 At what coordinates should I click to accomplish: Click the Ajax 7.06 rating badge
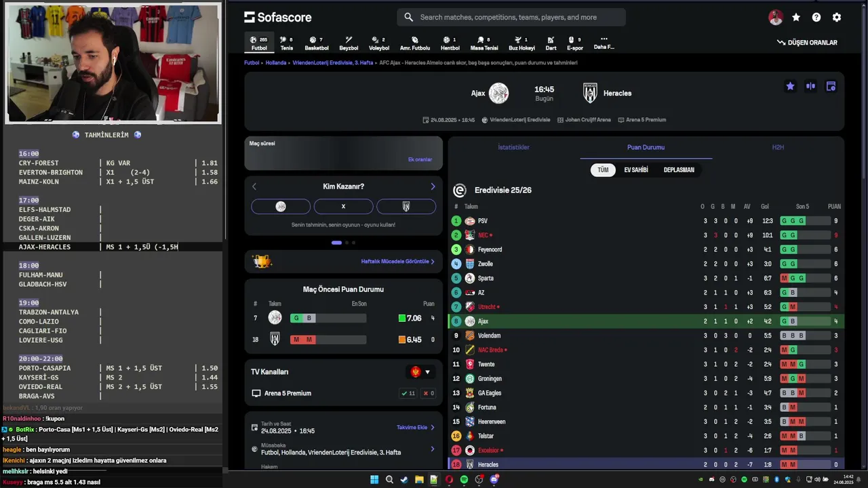[410, 318]
